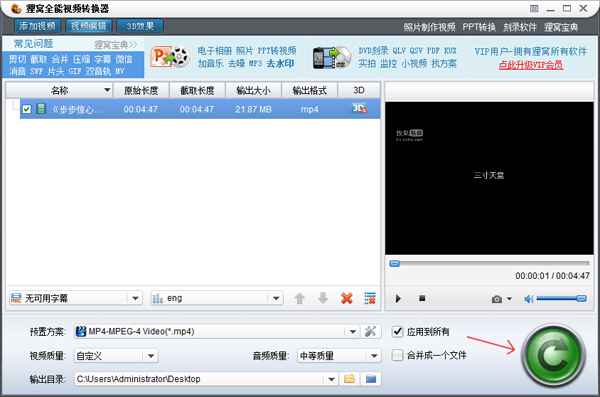Click the green convert start button
The width and height of the screenshot is (600, 397).
point(553,355)
